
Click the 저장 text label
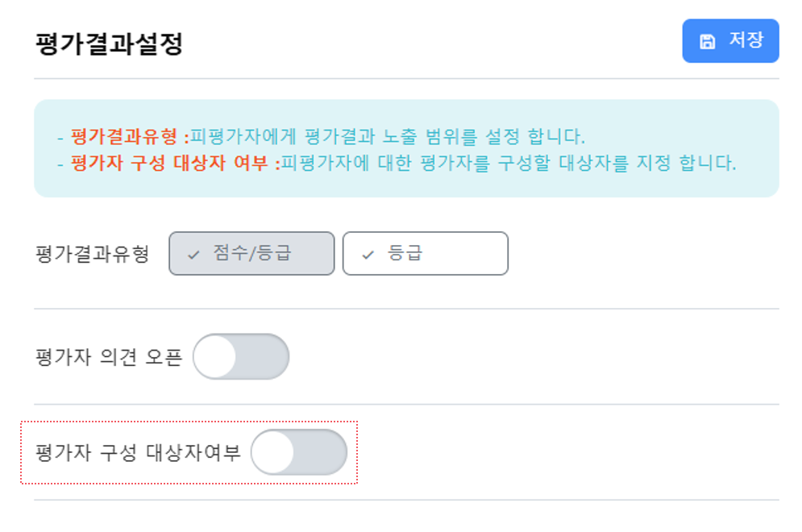pyautogui.click(x=746, y=40)
